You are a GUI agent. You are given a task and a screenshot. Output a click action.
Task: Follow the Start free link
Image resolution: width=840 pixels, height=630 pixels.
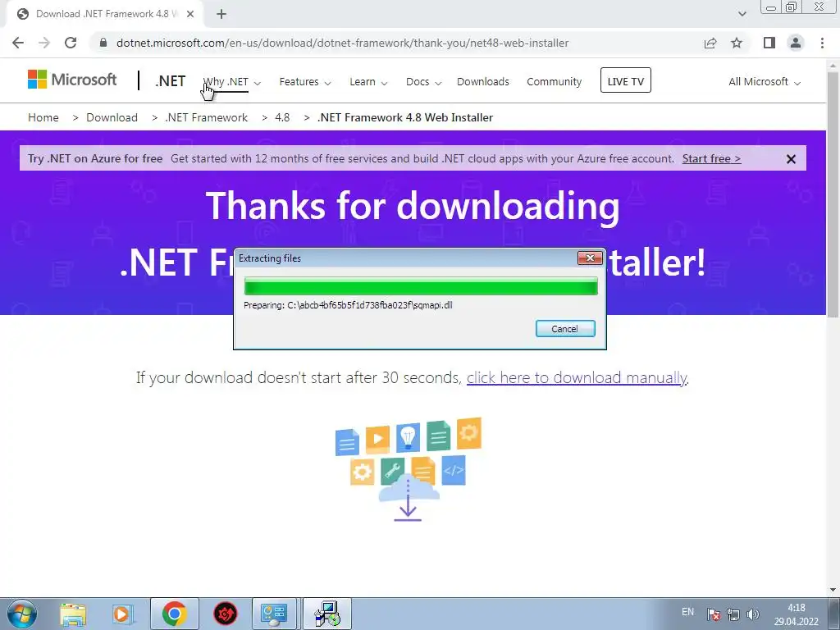click(711, 158)
